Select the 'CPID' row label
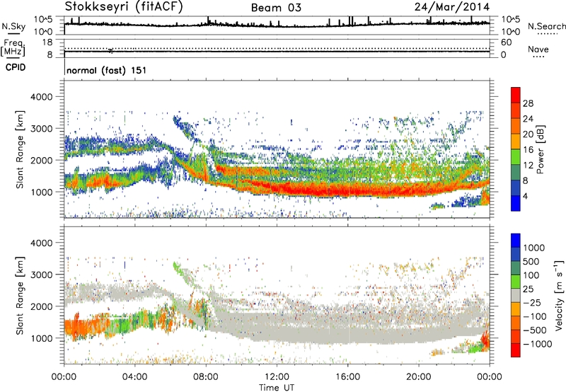This screenshot has height=392, width=566. pyautogui.click(x=16, y=67)
